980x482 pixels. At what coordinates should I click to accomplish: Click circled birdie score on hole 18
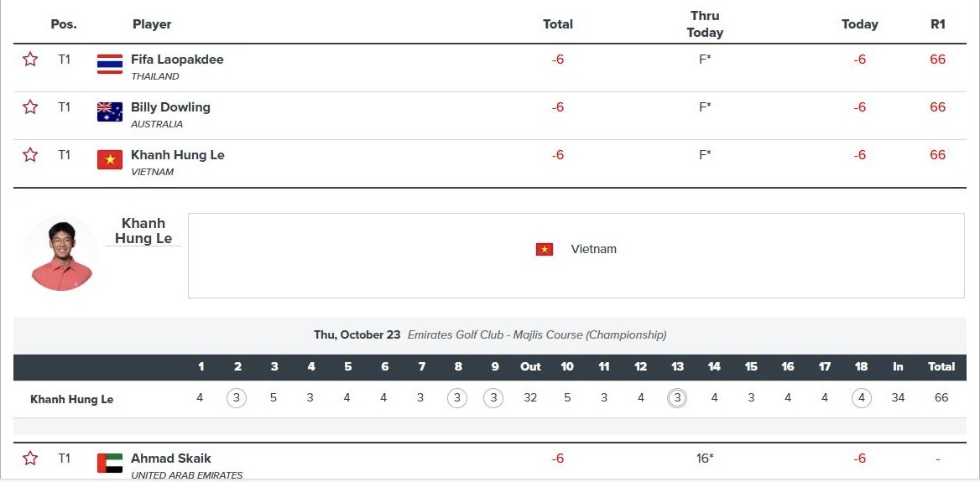[861, 397]
